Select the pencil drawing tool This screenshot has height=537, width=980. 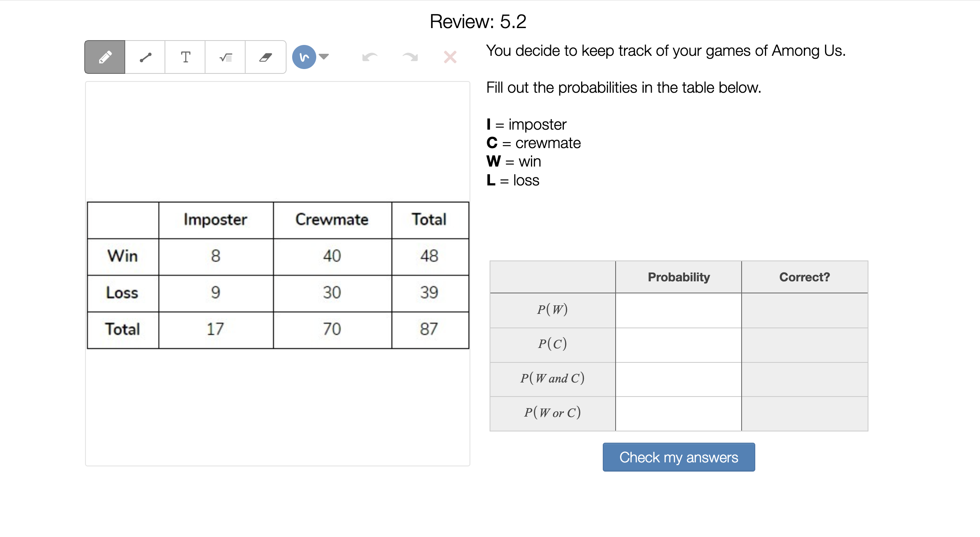105,57
